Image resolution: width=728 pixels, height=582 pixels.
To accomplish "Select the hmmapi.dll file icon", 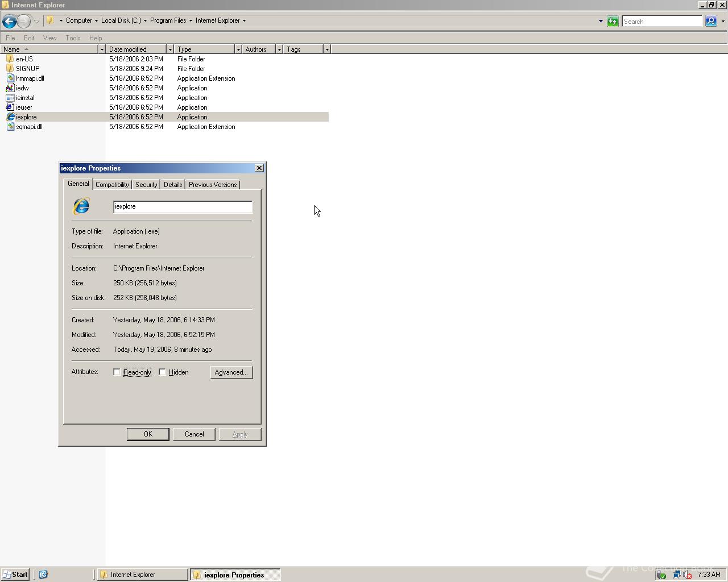I will tap(10, 78).
